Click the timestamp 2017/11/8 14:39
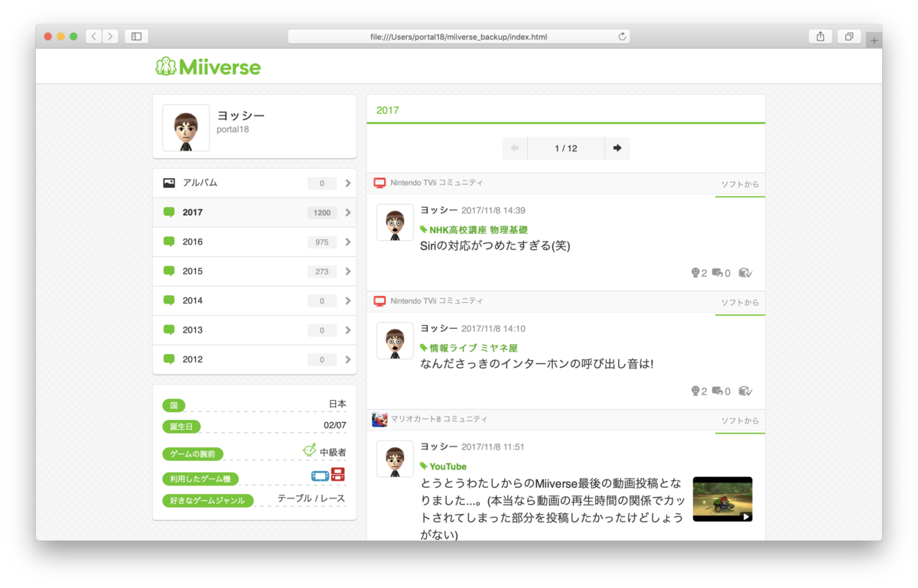The height and width of the screenshot is (588, 918). click(493, 210)
